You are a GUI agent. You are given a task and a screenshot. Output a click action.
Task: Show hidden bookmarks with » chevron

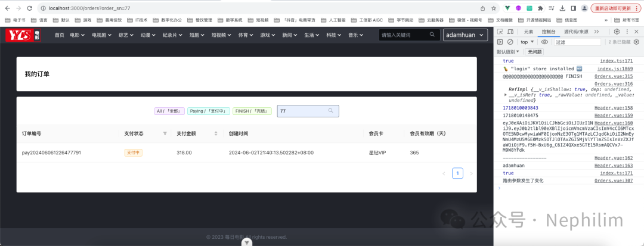point(606,20)
